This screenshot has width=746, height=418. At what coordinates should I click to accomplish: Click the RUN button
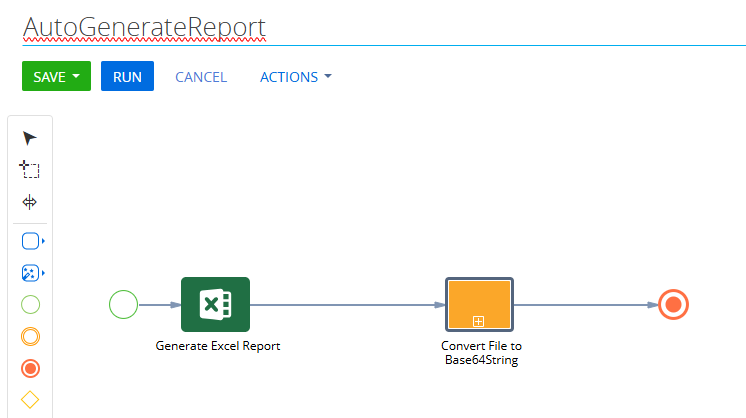127,76
